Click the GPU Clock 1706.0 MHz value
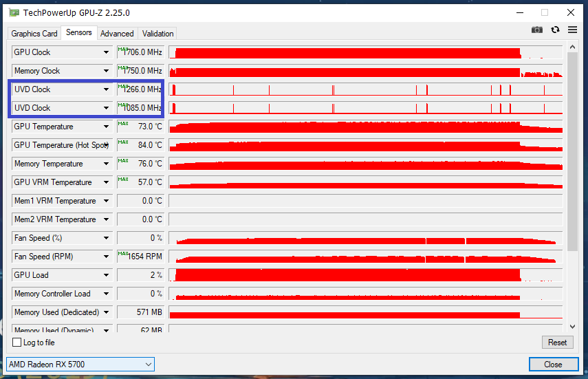Viewport: 588px width, 379px height. pyautogui.click(x=140, y=52)
